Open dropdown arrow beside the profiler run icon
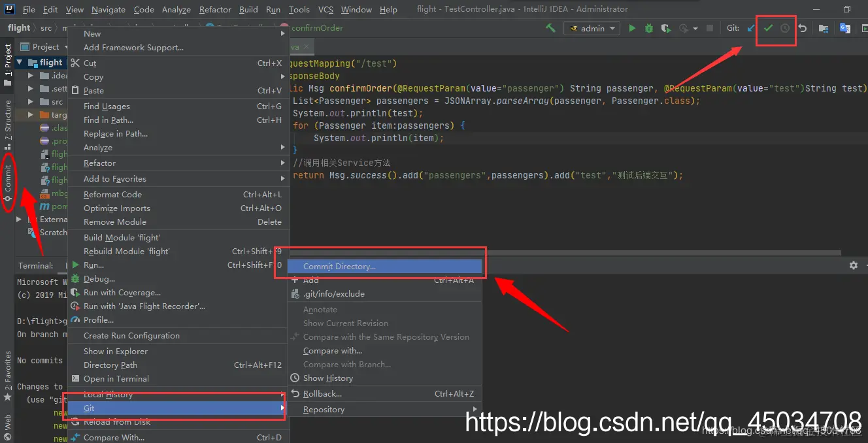 (x=695, y=28)
